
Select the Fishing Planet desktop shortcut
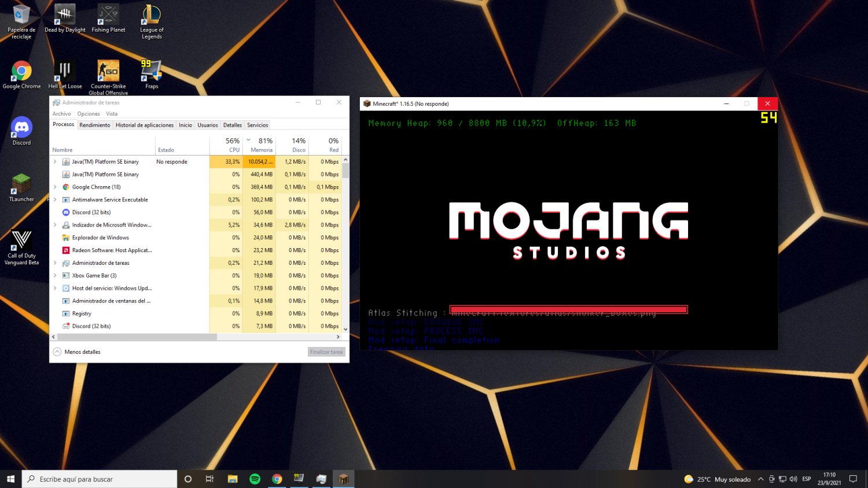coord(108,19)
